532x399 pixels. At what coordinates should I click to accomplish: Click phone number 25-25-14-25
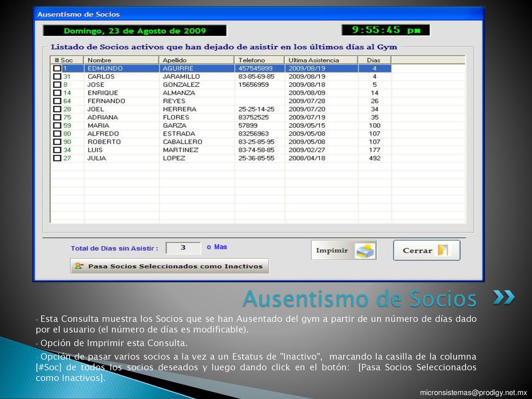[256, 109]
